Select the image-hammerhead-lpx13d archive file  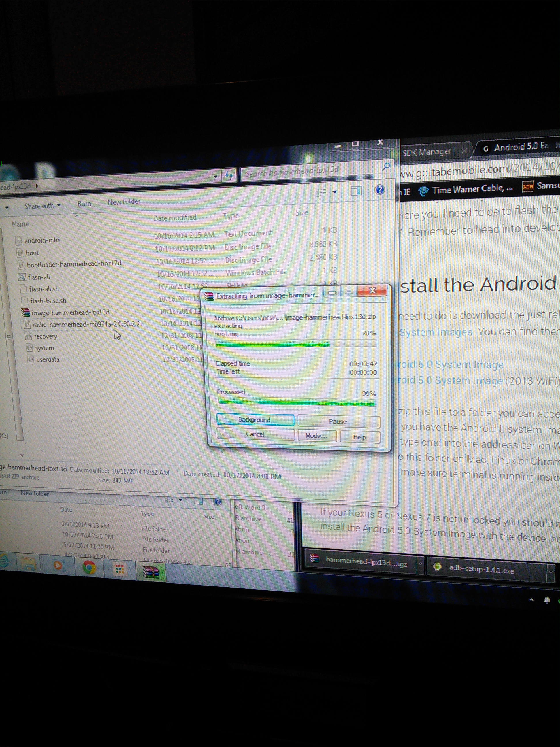(x=70, y=312)
